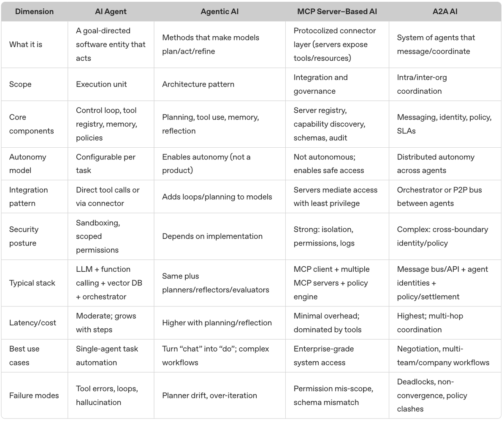Click the 'A2A AI' column header
Viewport: 504px width, 422px height.
(445, 11)
